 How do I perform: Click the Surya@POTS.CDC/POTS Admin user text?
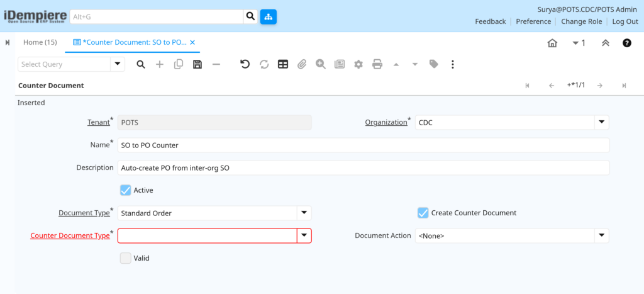click(x=587, y=9)
